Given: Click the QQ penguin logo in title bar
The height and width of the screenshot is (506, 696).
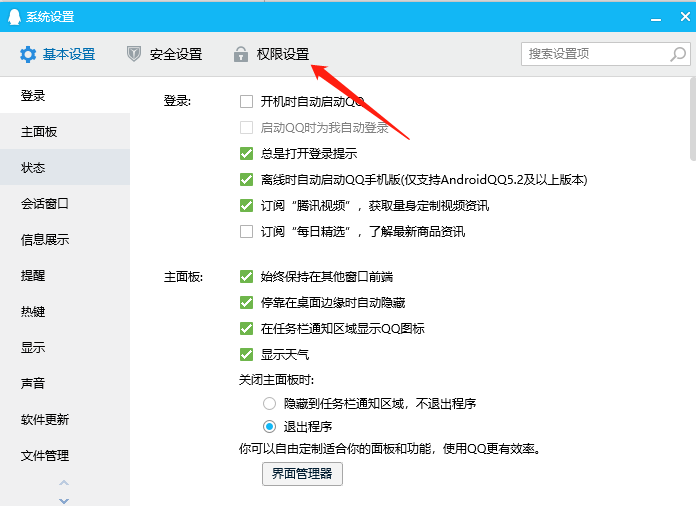Looking at the screenshot, I should (14, 17).
